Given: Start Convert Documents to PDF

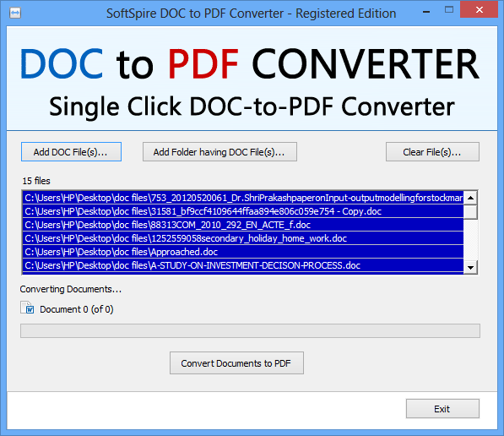Looking at the screenshot, I should (x=236, y=363).
